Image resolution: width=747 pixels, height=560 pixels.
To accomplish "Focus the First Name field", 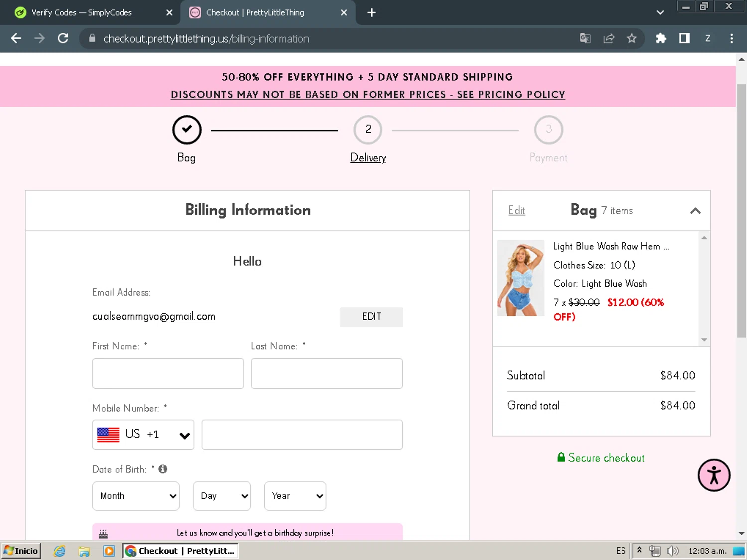I will pyautogui.click(x=168, y=373).
